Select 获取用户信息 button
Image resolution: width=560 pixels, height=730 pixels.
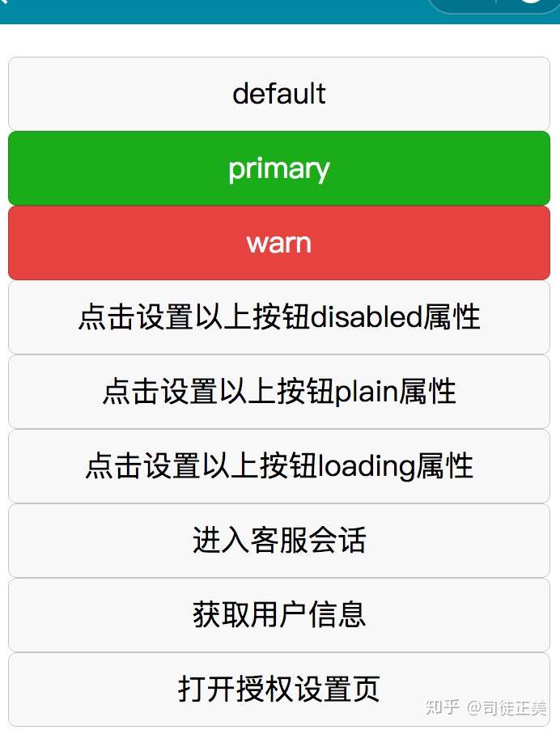tap(279, 615)
